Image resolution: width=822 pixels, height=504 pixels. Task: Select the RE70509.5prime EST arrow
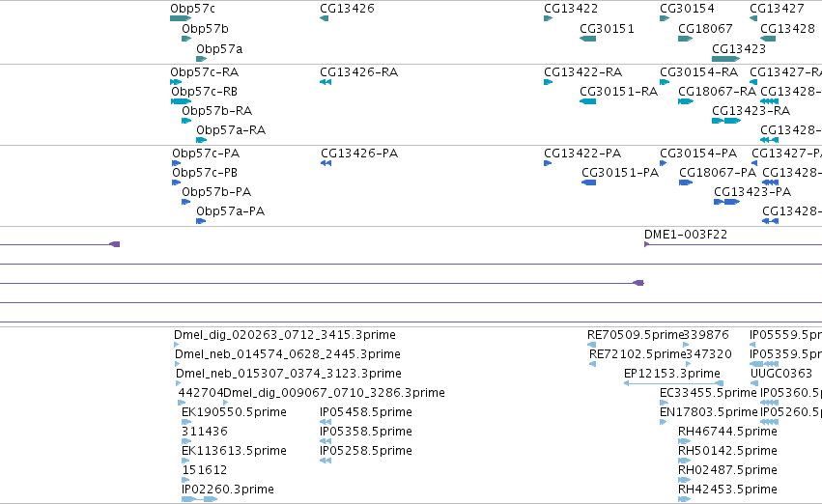pos(591,345)
